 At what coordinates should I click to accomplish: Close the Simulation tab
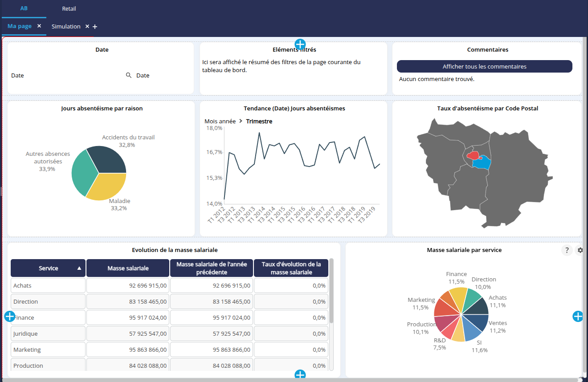(x=87, y=26)
